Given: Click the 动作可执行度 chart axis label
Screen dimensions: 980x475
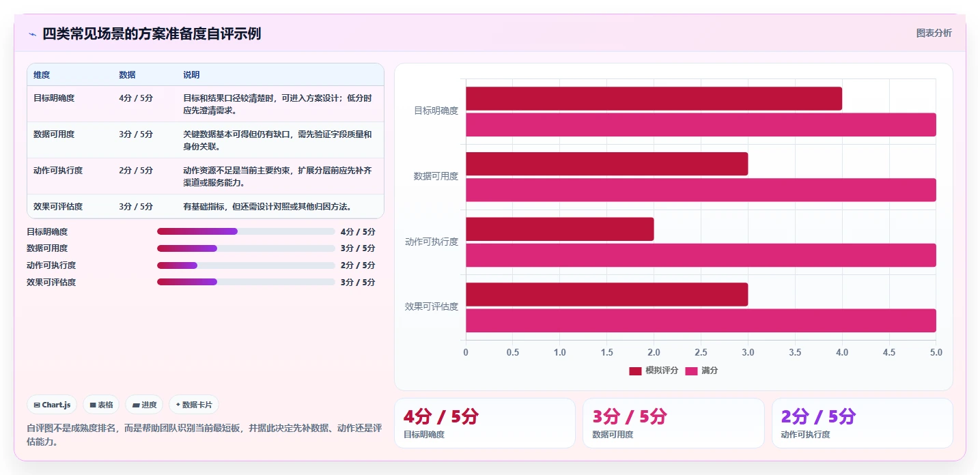Looking at the screenshot, I should click(432, 242).
